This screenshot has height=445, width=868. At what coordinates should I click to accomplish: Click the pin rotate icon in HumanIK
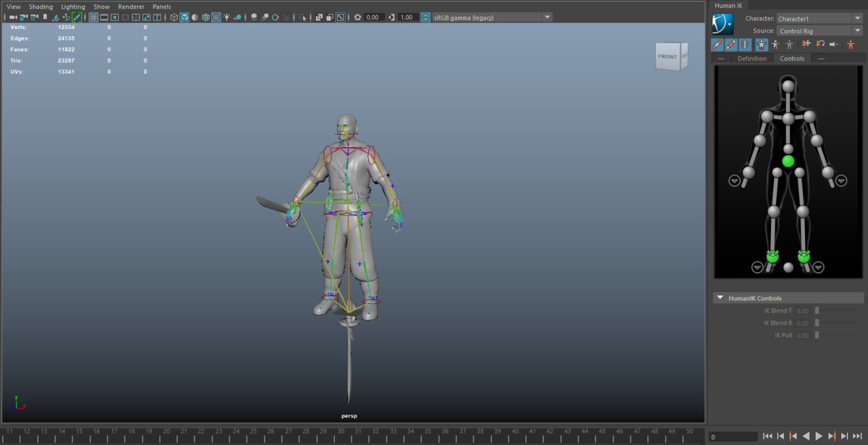pyautogui.click(x=819, y=44)
